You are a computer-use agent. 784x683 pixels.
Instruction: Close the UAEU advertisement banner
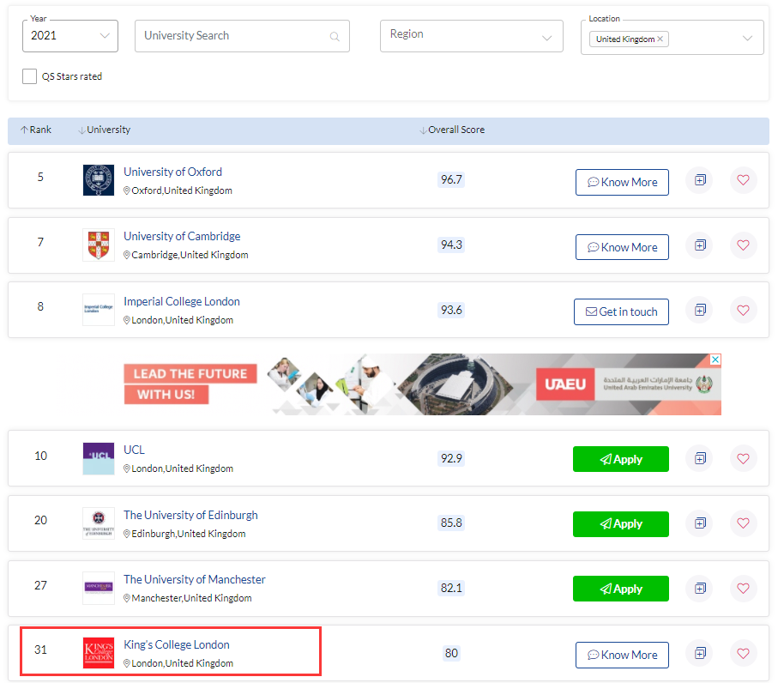coord(715,360)
